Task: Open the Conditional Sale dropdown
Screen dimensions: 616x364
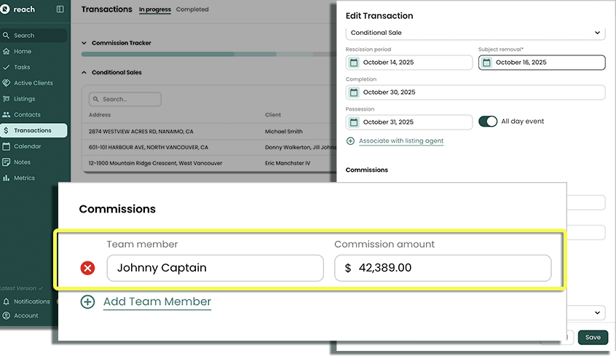Action: click(x=475, y=33)
